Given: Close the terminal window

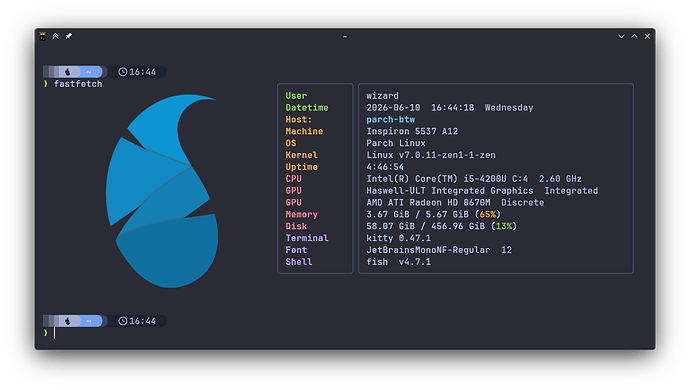Looking at the screenshot, I should pos(647,37).
